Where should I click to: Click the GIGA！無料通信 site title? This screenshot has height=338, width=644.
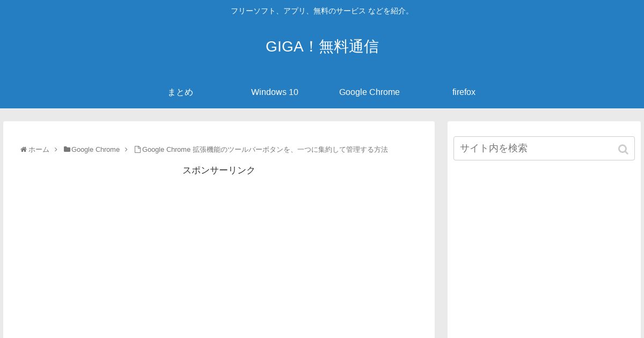322,47
